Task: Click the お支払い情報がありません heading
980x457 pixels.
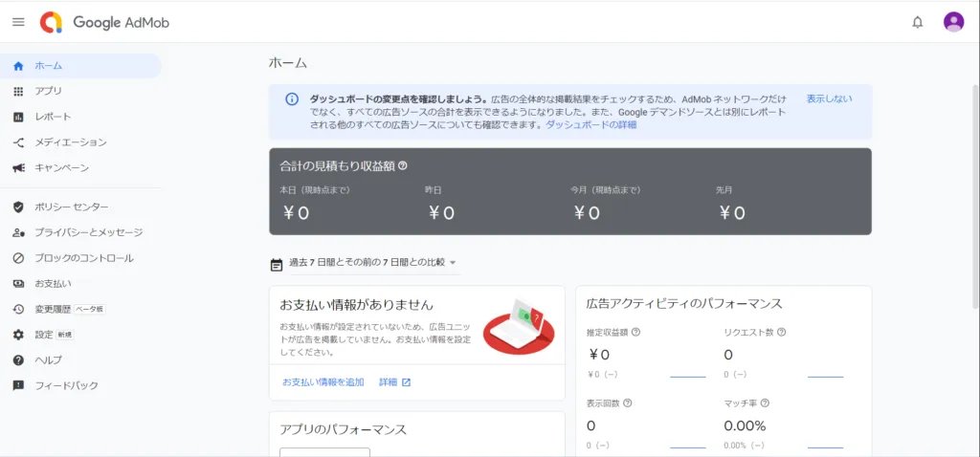Action: (356, 305)
